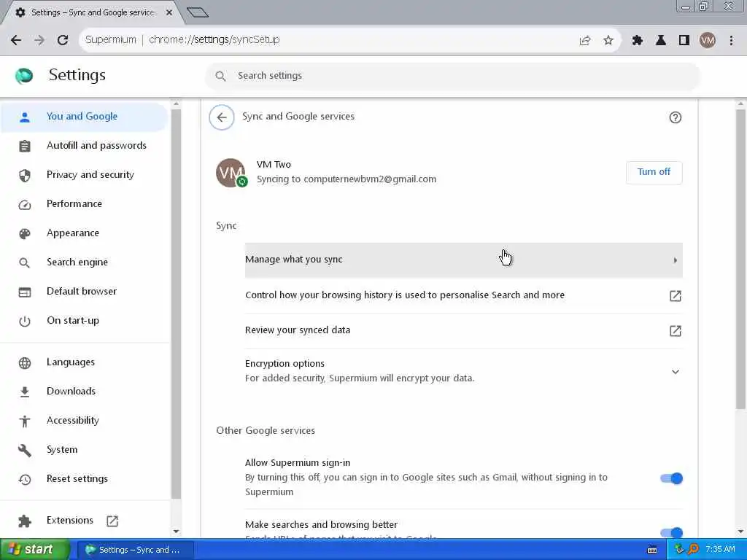747x560 pixels.
Task: Click the keyboard icon in system tray
Action: (x=652, y=550)
